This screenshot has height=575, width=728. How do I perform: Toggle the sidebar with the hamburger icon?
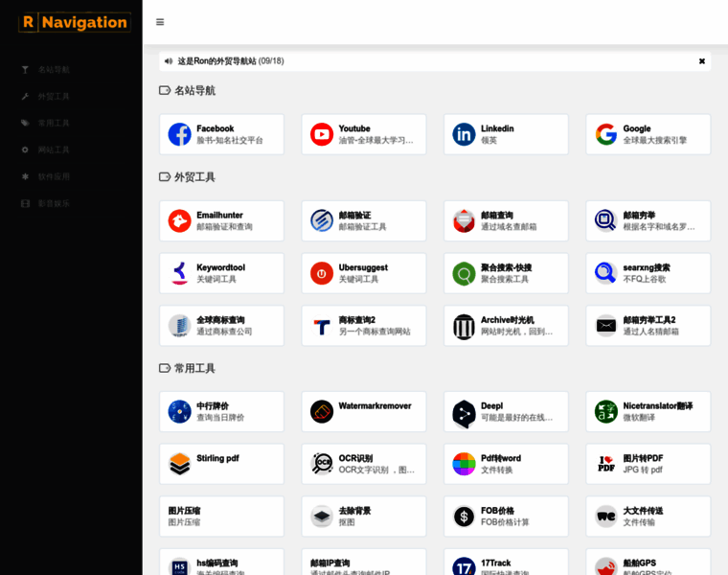[160, 22]
